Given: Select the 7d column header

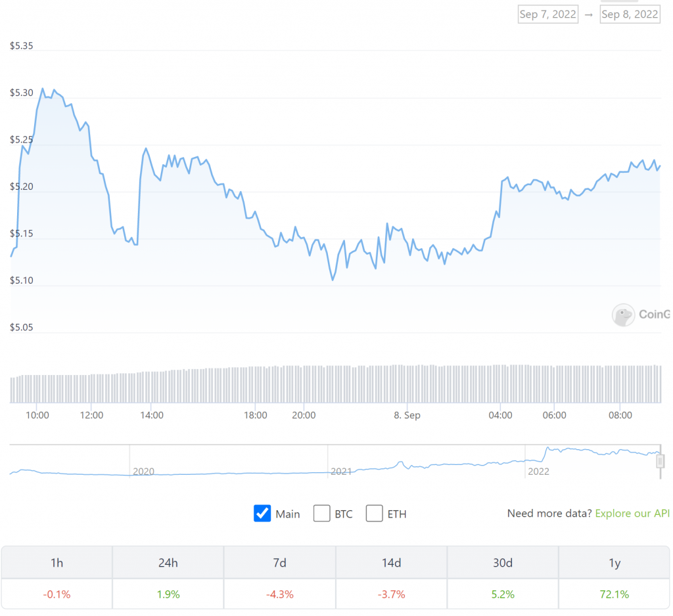Looking at the screenshot, I should click(280, 562).
